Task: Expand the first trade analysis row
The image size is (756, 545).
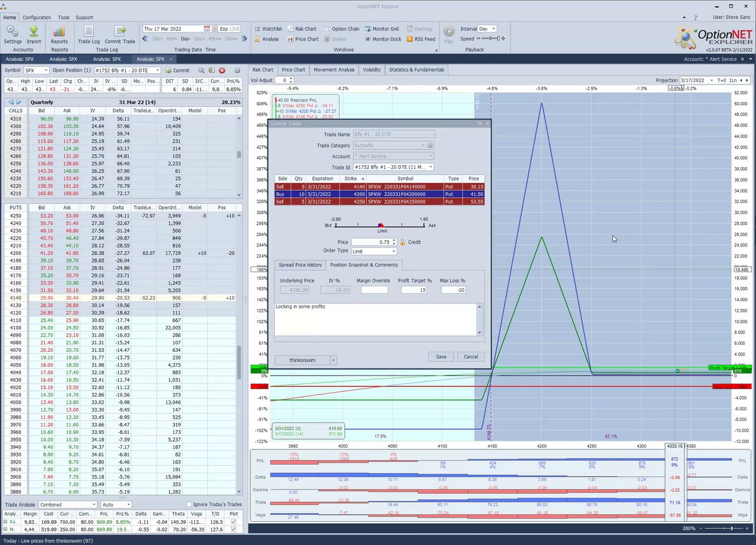Action: [5, 522]
